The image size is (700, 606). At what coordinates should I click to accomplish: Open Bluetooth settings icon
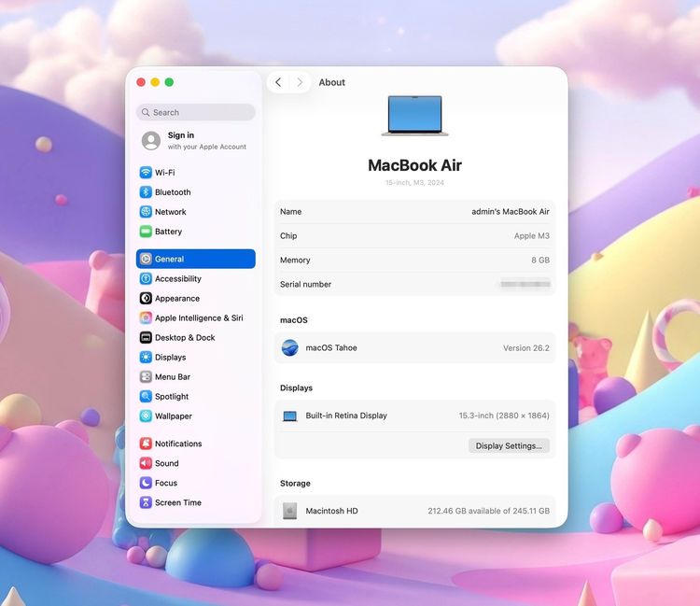point(146,192)
